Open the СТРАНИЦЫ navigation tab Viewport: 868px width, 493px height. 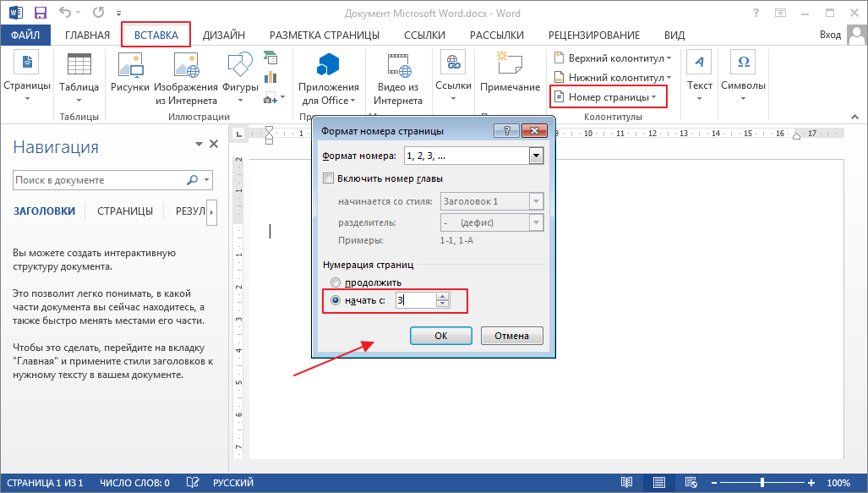click(125, 211)
